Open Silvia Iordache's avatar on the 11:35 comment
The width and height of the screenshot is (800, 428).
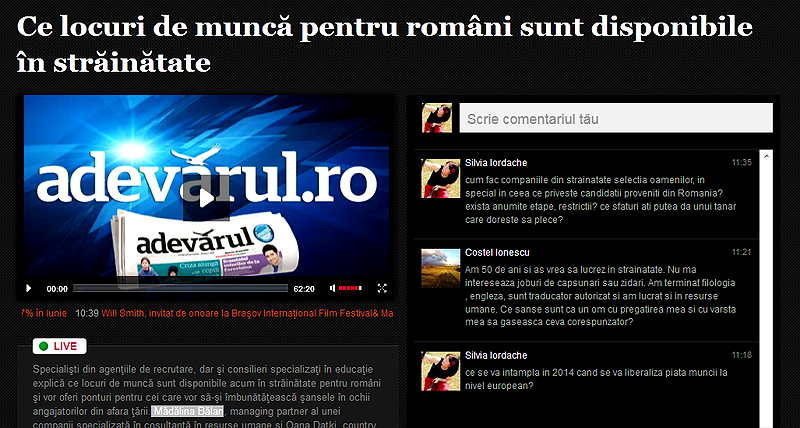click(440, 179)
